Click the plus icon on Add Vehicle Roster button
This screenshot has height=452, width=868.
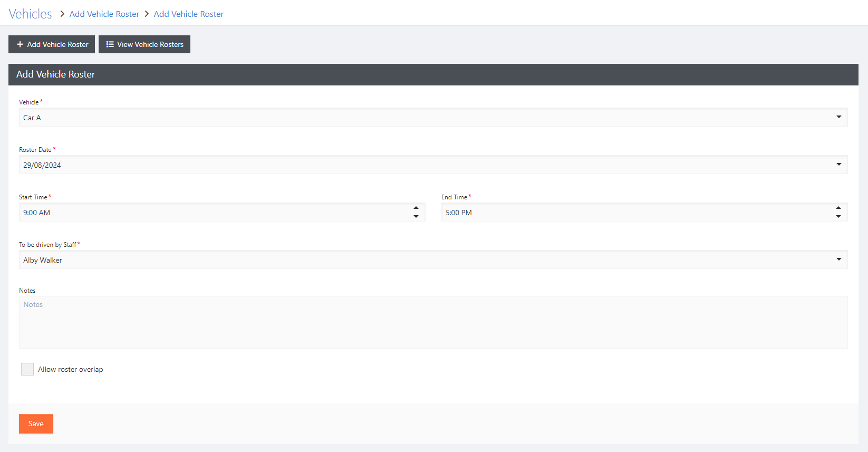20,44
